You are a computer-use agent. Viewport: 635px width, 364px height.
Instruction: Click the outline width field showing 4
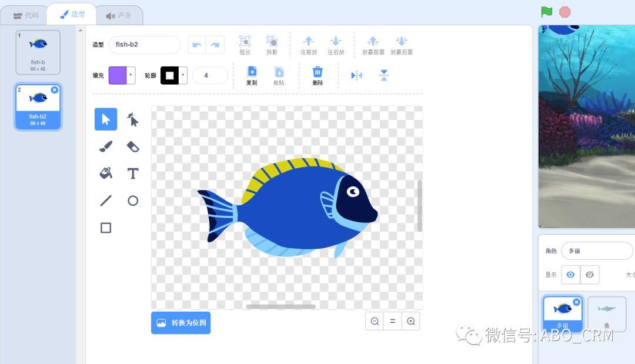210,75
